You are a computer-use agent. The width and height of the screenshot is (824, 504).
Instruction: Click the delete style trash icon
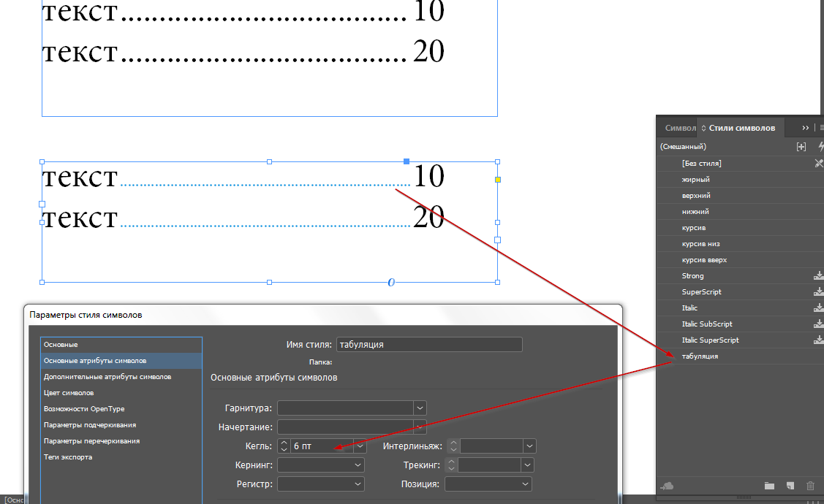[x=810, y=486]
